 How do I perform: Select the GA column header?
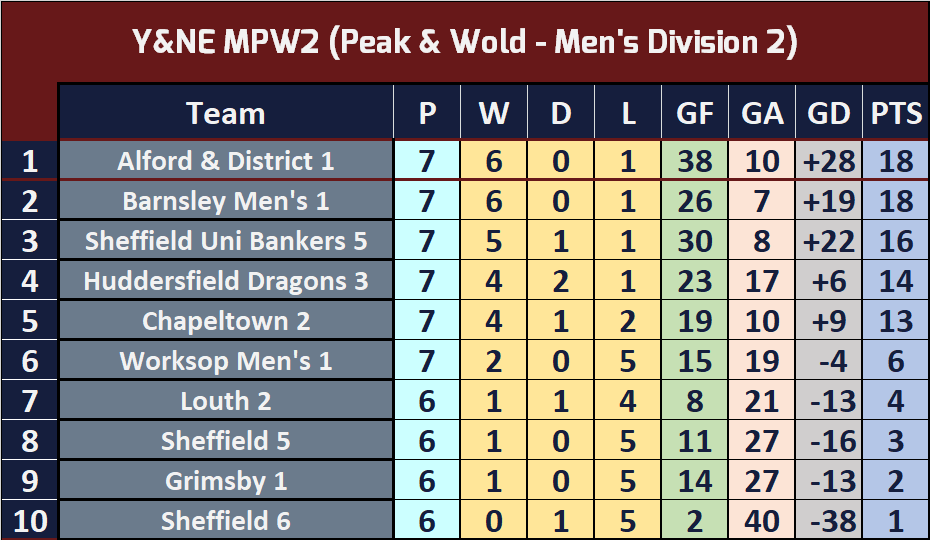coord(762,113)
